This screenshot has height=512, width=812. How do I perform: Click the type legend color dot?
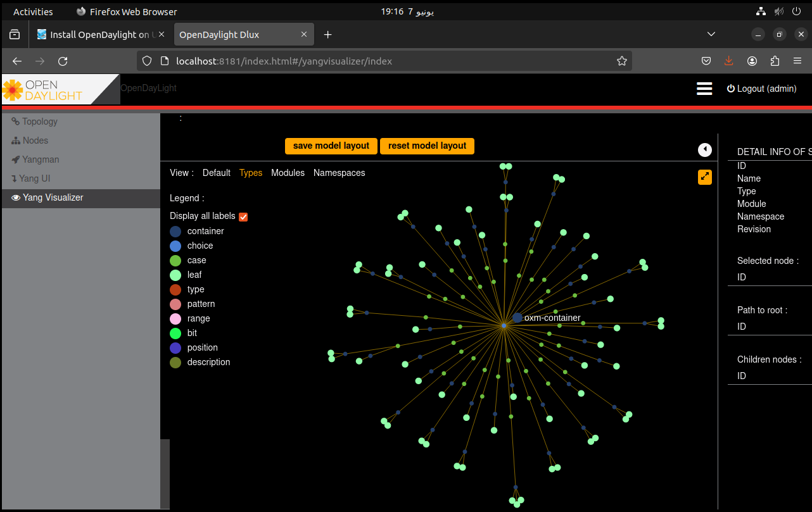[175, 290]
